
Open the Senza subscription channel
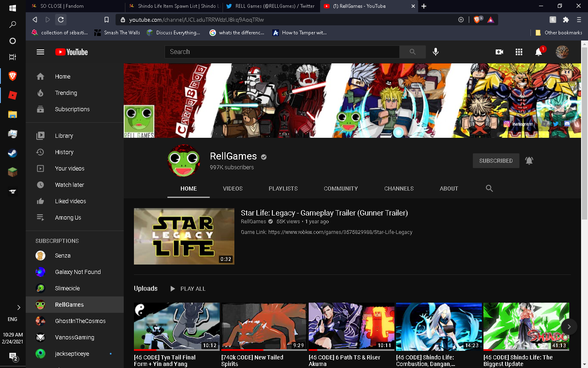click(x=75, y=256)
